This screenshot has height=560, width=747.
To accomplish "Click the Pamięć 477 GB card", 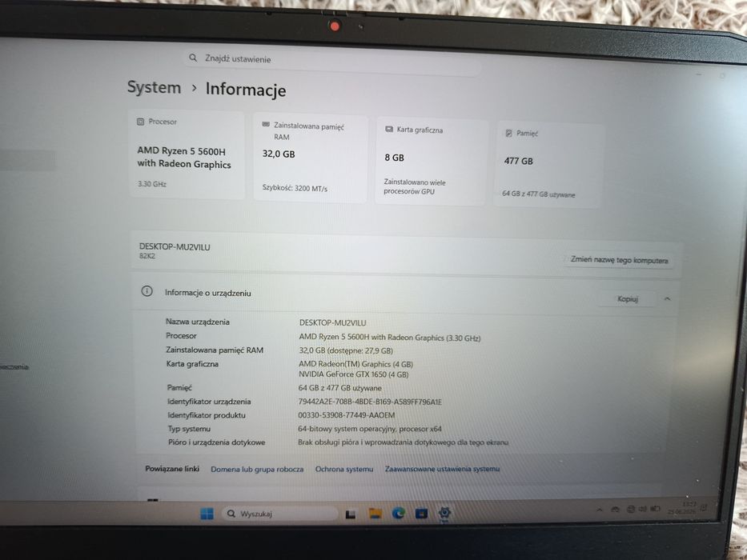I will click(548, 165).
